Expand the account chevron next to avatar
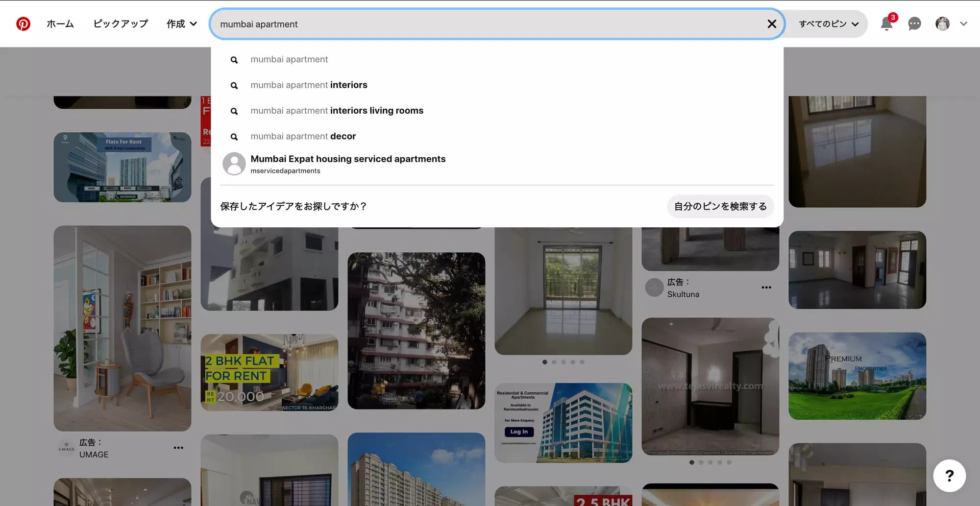The height and width of the screenshot is (506, 980). click(963, 24)
